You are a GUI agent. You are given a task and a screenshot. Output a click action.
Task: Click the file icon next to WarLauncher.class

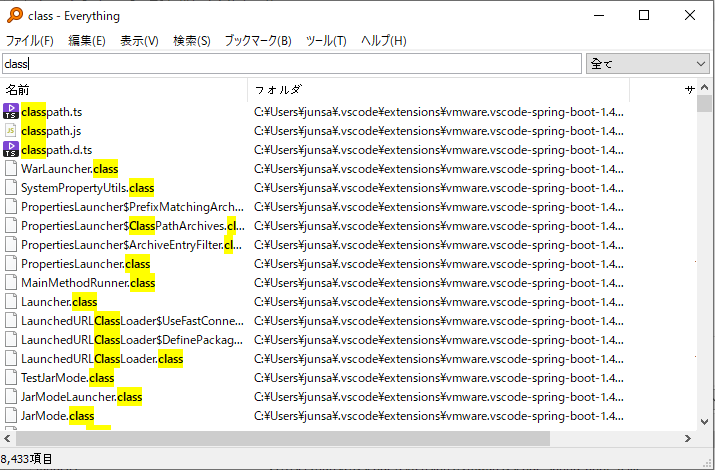point(11,169)
